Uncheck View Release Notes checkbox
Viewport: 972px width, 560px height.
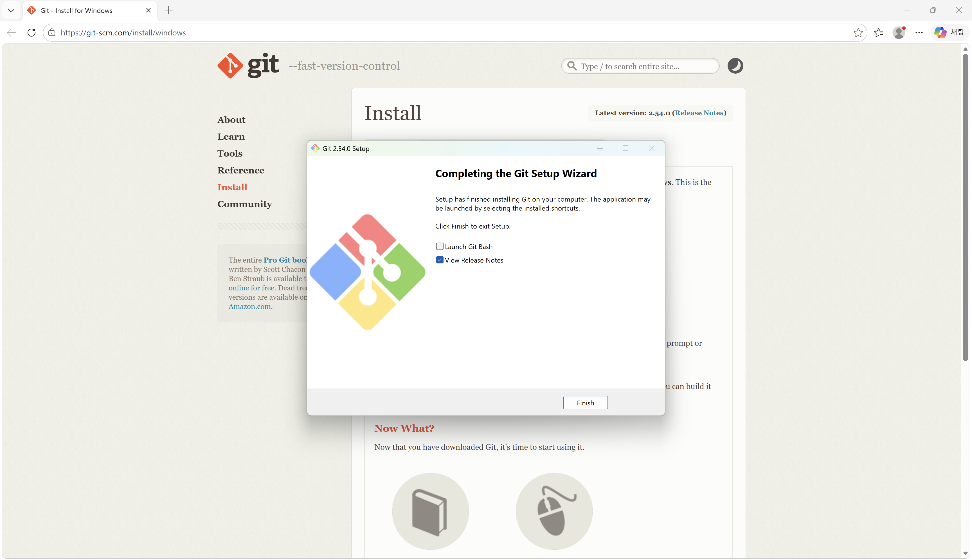click(439, 260)
